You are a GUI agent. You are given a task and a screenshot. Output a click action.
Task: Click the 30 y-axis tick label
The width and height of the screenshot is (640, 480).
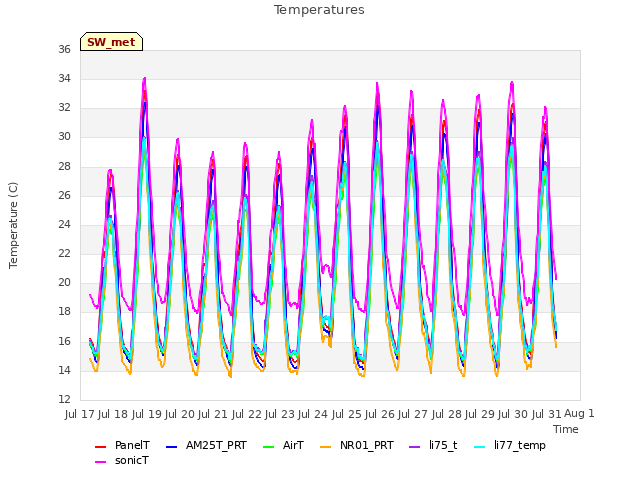coord(64,137)
